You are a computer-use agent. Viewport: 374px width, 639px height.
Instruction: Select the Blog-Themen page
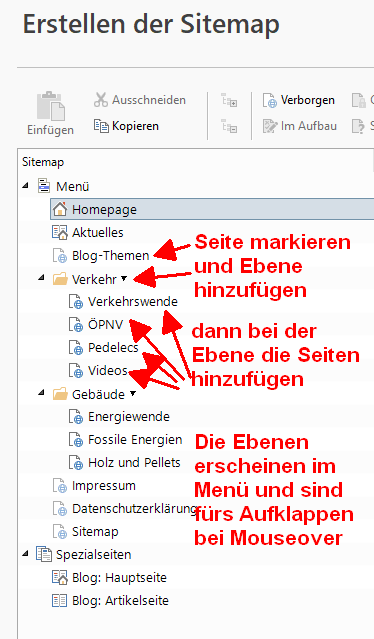click(110, 256)
